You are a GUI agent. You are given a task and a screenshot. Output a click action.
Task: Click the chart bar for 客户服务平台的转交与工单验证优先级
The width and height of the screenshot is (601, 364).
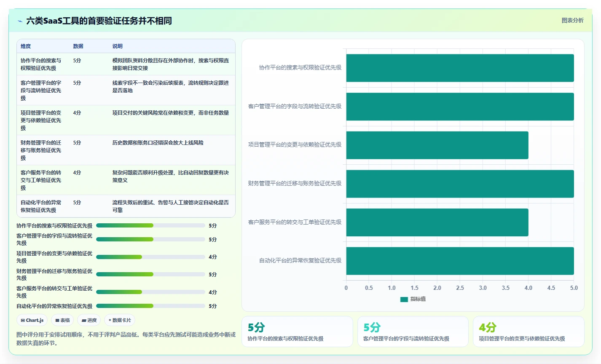click(437, 222)
